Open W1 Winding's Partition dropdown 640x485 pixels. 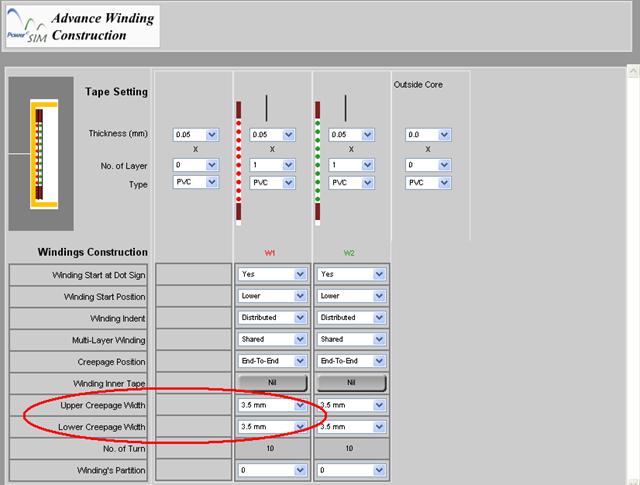tap(272, 470)
